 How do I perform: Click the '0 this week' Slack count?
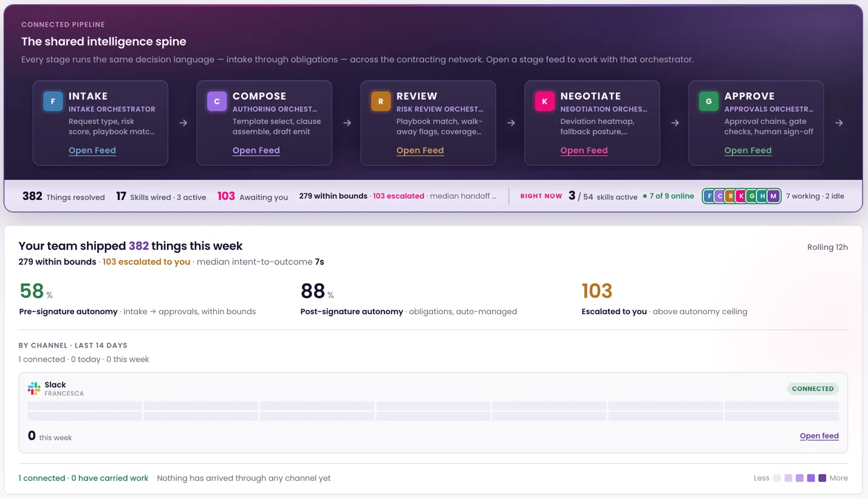[x=50, y=436]
